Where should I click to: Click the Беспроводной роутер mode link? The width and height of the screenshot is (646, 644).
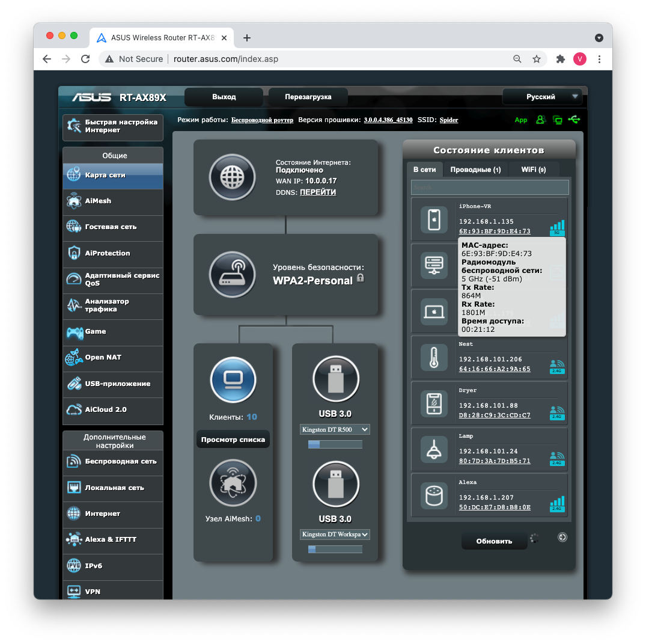click(262, 120)
